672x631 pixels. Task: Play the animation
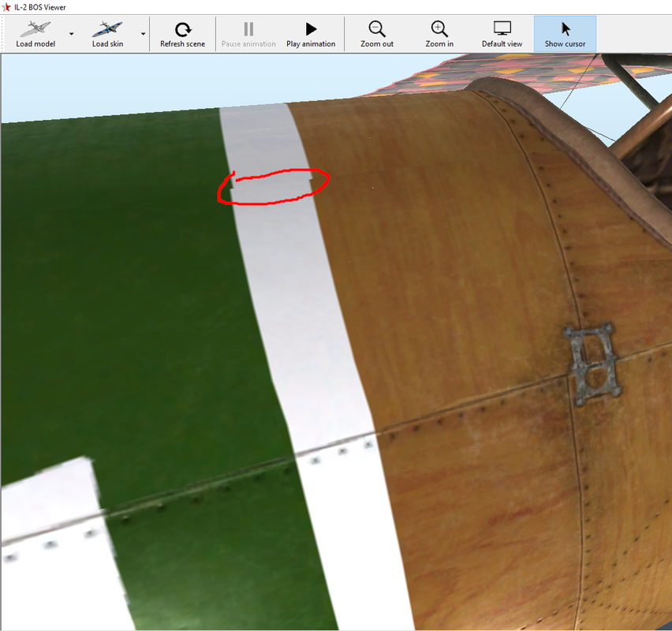(311, 34)
